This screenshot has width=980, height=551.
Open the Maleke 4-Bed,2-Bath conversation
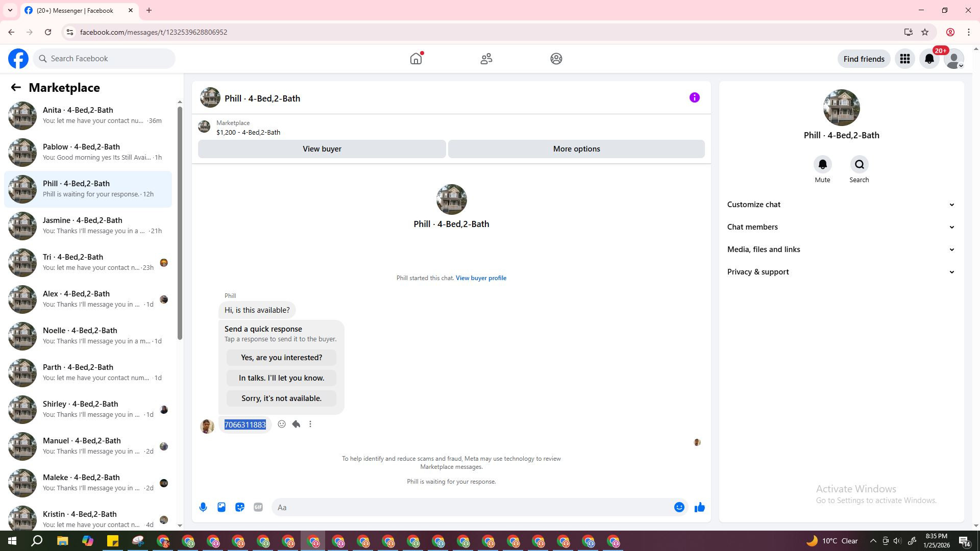coord(88,483)
